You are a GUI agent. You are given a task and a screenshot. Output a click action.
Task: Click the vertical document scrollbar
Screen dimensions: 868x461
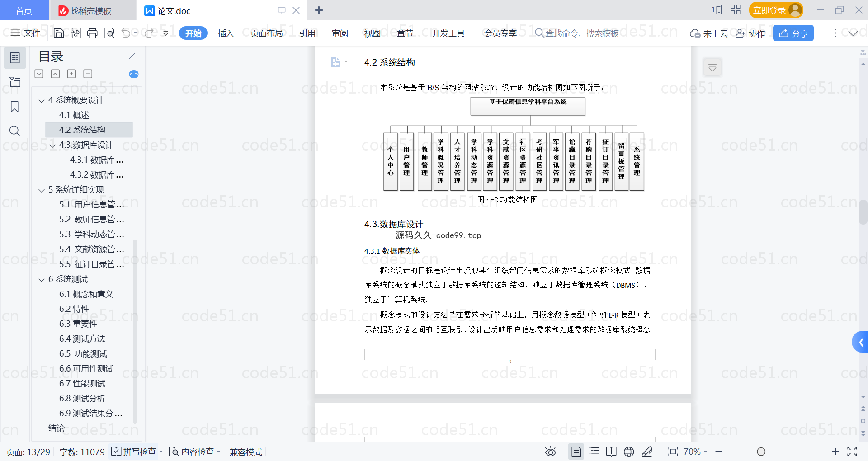863,212
